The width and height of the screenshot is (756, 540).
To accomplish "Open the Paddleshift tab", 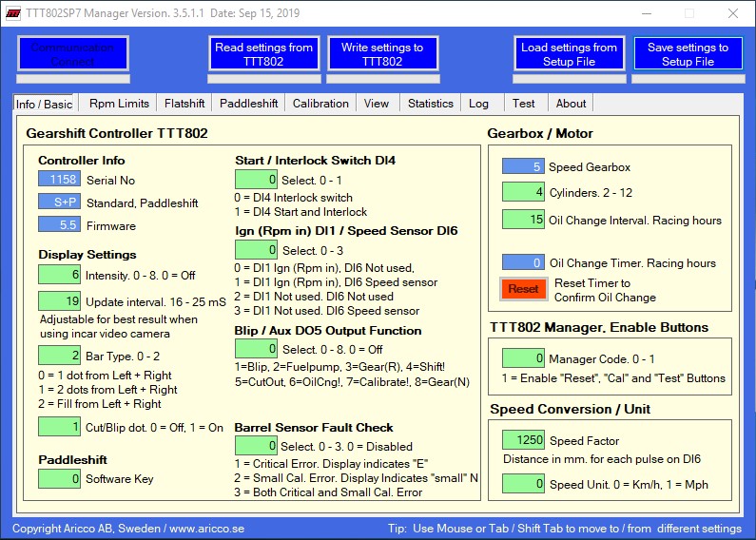I will coord(249,104).
